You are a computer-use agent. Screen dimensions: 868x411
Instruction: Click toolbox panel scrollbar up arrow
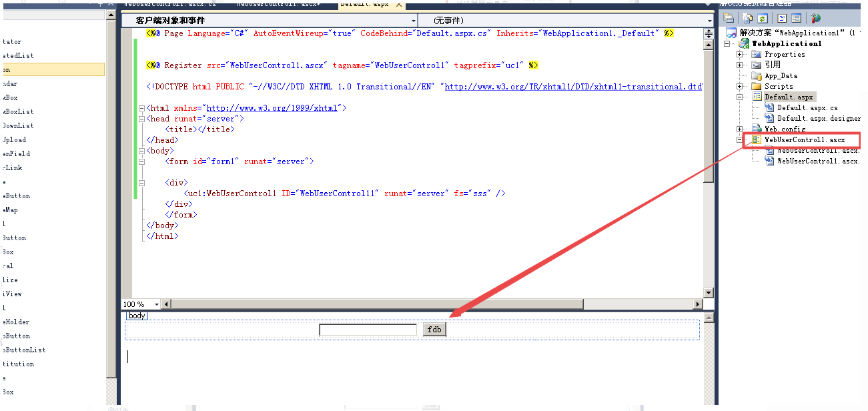111,15
